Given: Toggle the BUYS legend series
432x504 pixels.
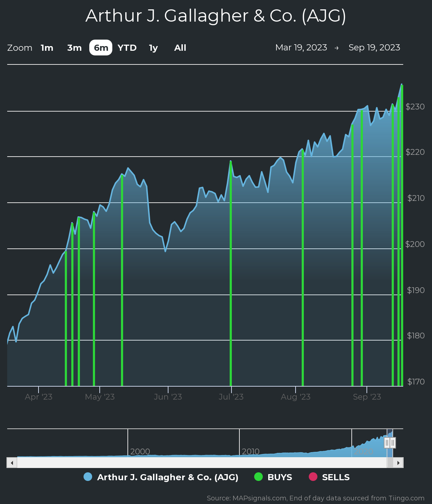Looking at the screenshot, I should (x=273, y=477).
